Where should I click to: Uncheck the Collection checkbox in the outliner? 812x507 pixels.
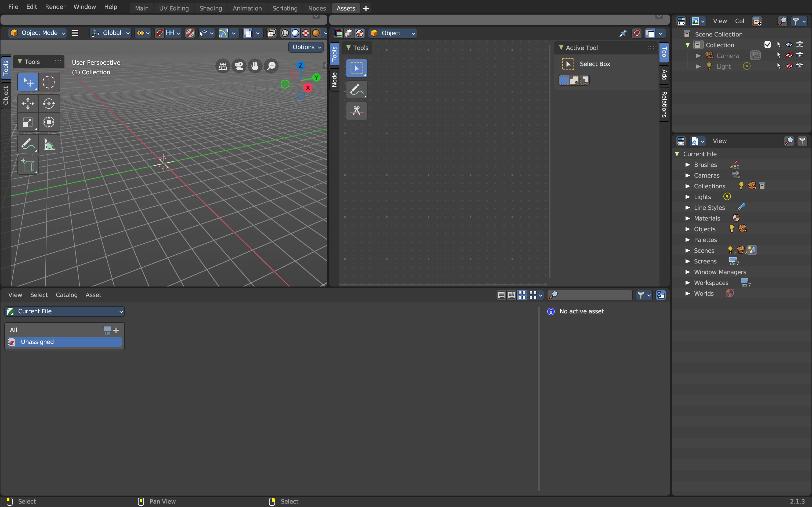768,44
